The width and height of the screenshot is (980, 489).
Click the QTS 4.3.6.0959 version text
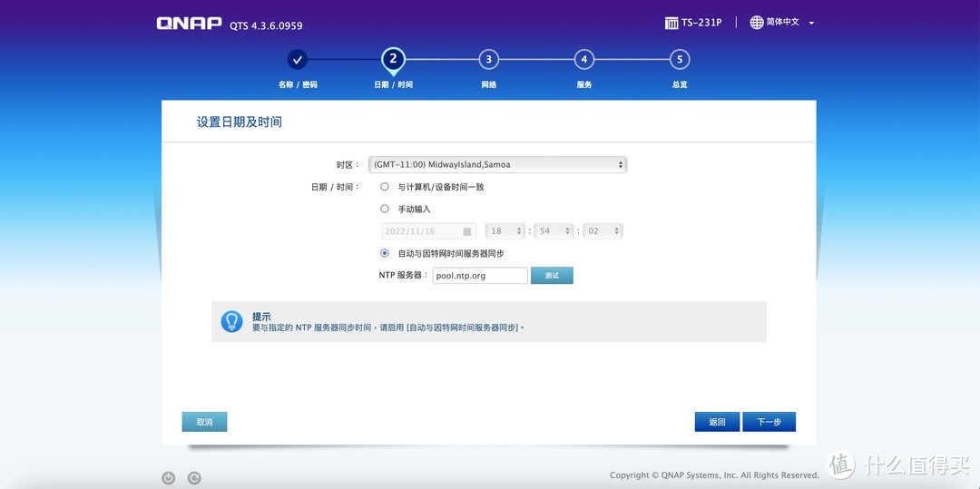[266, 26]
